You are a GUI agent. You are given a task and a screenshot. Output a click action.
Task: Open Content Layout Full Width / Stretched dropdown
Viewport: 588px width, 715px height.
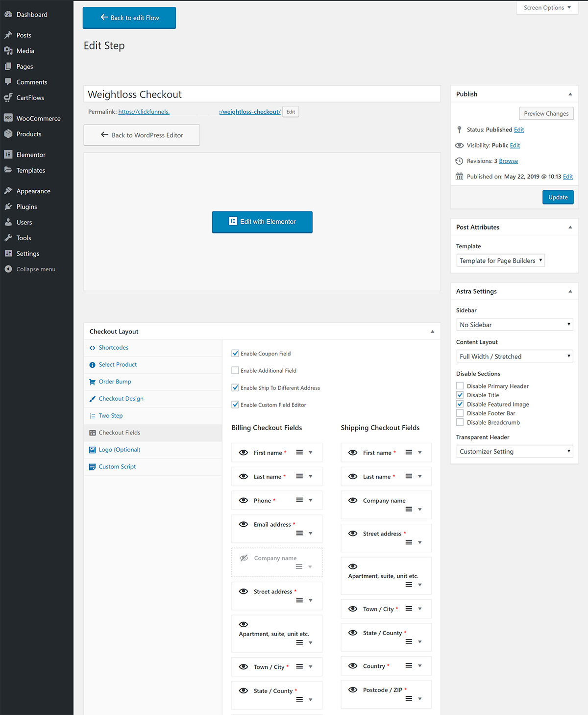[514, 357]
